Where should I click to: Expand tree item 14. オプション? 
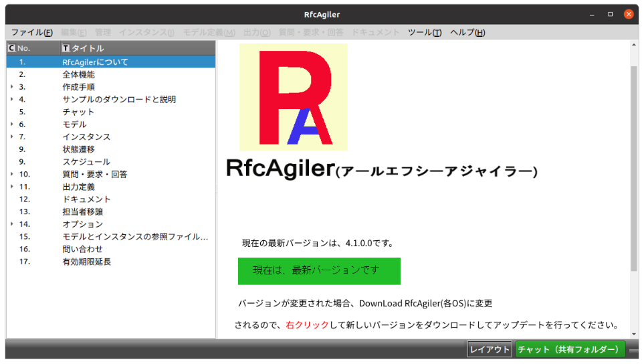[x=12, y=224]
